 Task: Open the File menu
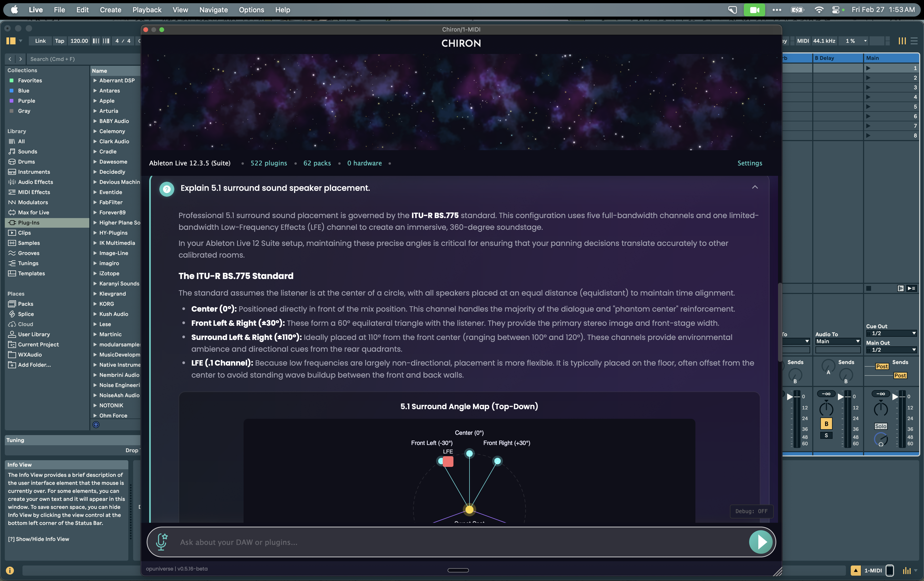(59, 10)
